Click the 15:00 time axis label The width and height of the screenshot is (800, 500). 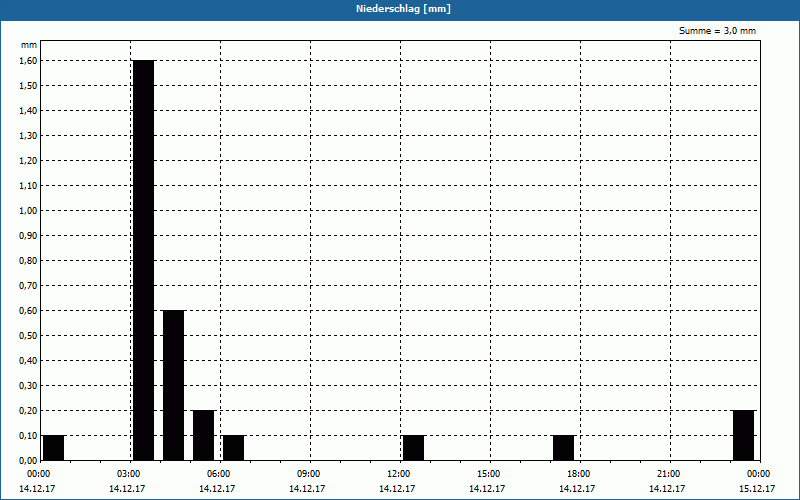(489, 474)
